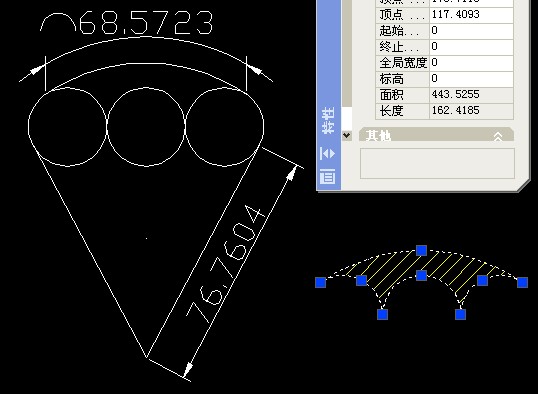Select the bottom-left cusp grip
This screenshot has width=538, height=394.
(x=383, y=314)
